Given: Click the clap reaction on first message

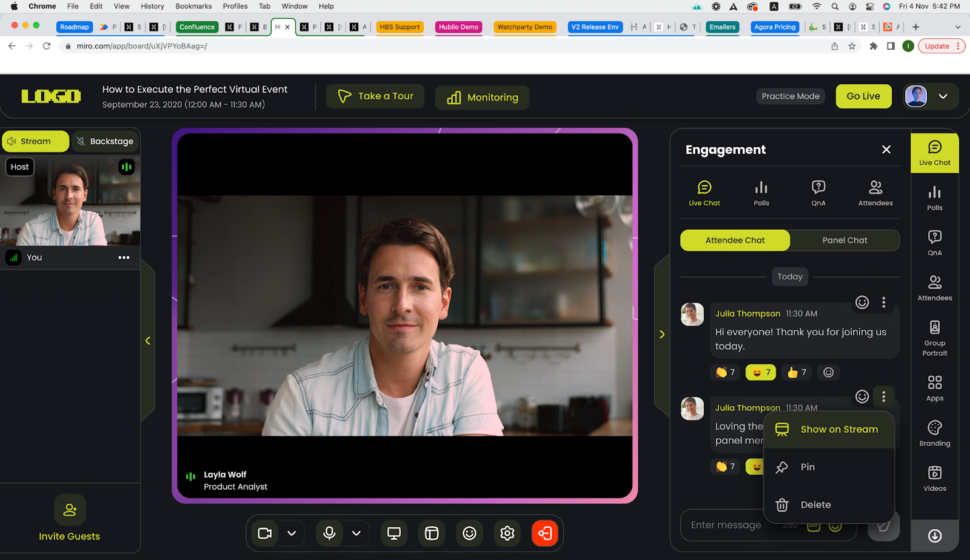Looking at the screenshot, I should (725, 372).
